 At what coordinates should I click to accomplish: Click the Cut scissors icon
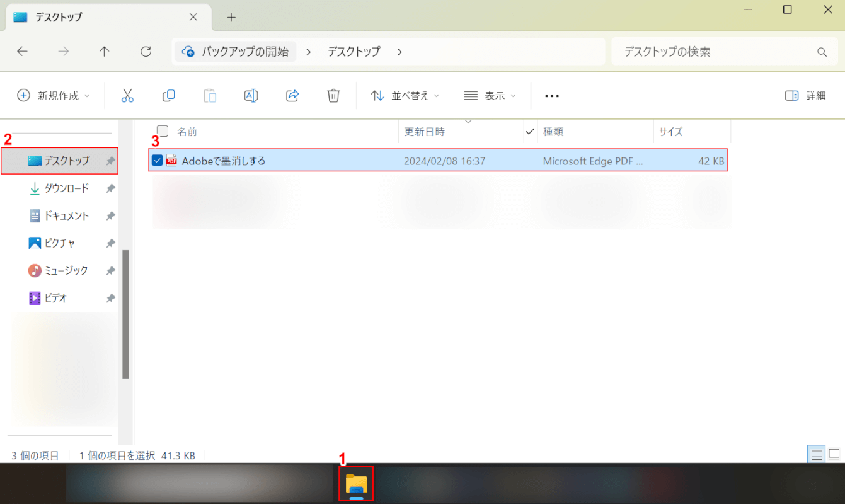(127, 96)
